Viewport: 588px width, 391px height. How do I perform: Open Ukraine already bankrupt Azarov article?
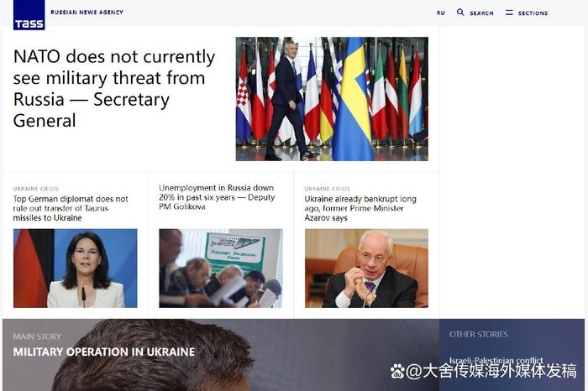pyautogui.click(x=360, y=208)
